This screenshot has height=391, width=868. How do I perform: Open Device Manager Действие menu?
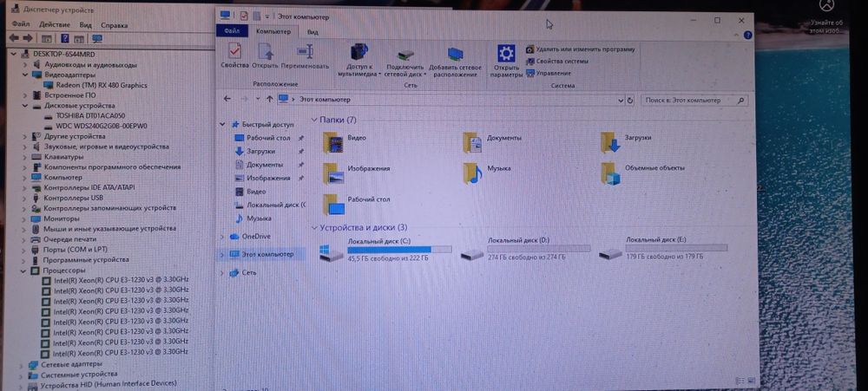55,25
